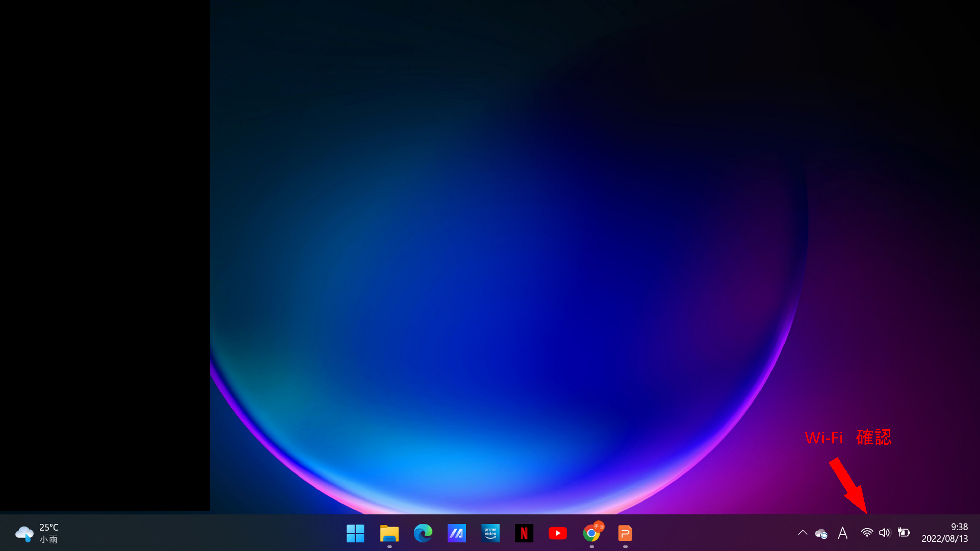Launch the Prime Video app
980x551 pixels.
coord(490,533)
